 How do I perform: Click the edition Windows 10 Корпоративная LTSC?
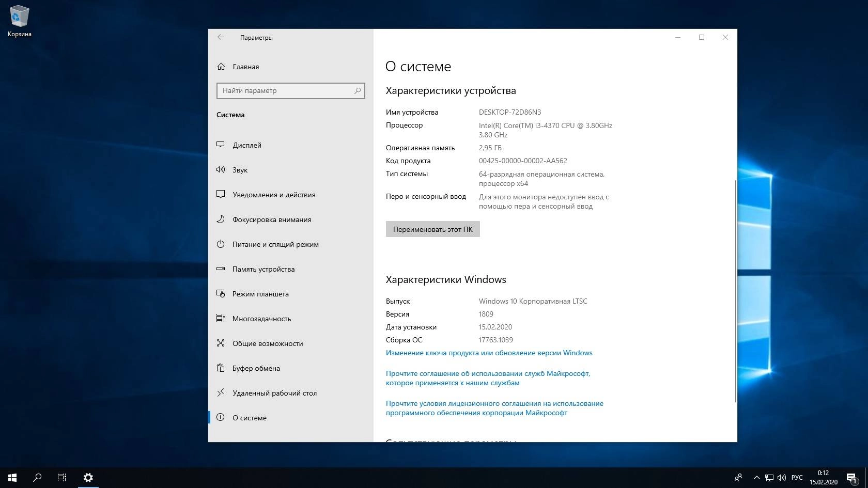[533, 301]
